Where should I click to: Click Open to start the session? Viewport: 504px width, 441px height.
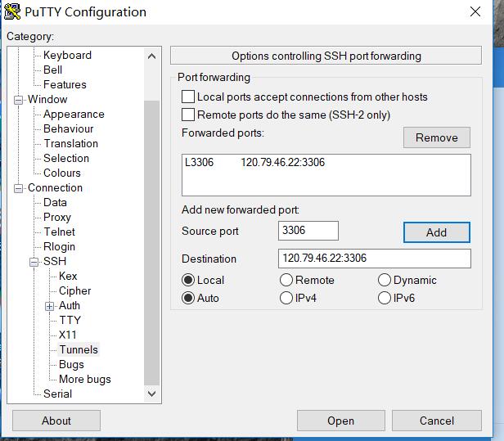pyautogui.click(x=341, y=421)
